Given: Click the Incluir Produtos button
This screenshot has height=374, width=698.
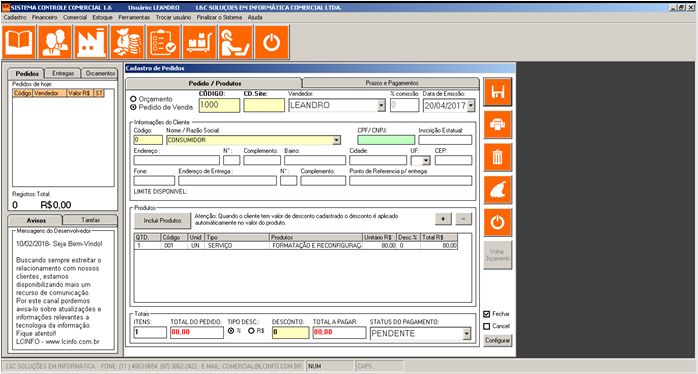Looking at the screenshot, I should point(162,220).
